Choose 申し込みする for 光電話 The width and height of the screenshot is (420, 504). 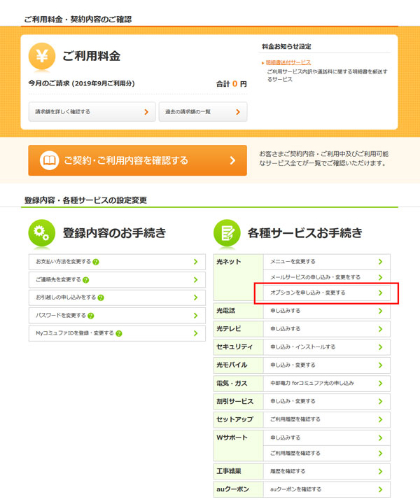tap(327, 311)
